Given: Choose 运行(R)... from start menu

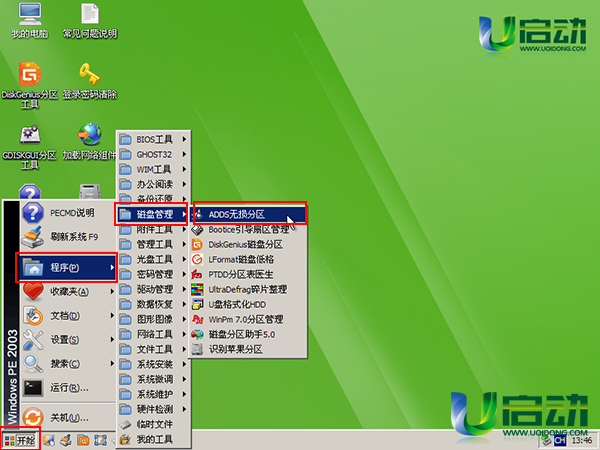Looking at the screenshot, I should pos(68,388).
